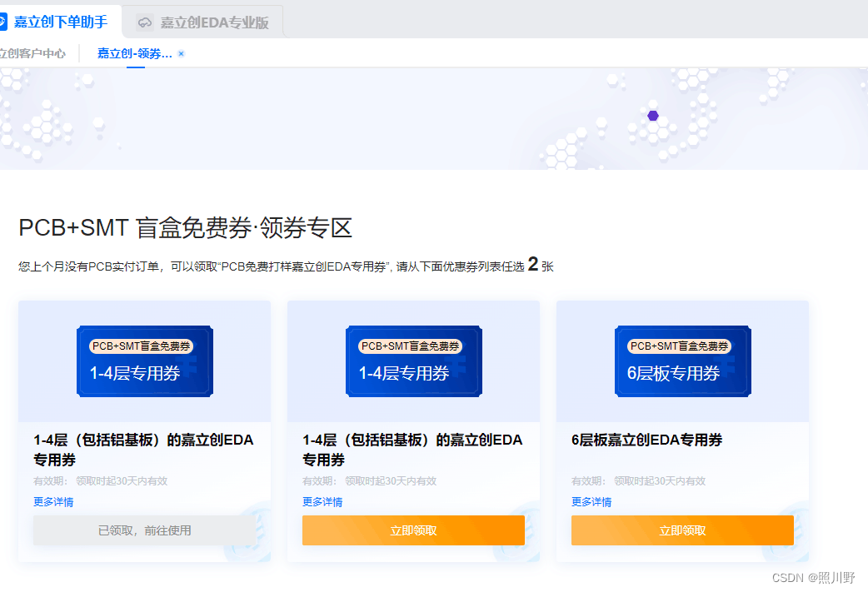868x592 pixels.
Task: Click the already-claimed 已领取，前往使用 button
Action: 144,530
